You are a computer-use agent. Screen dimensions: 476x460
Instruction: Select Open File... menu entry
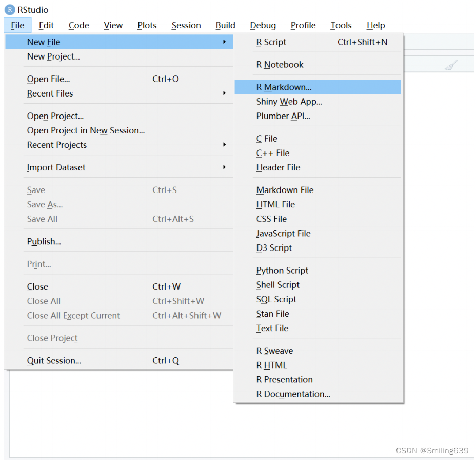tap(119, 79)
